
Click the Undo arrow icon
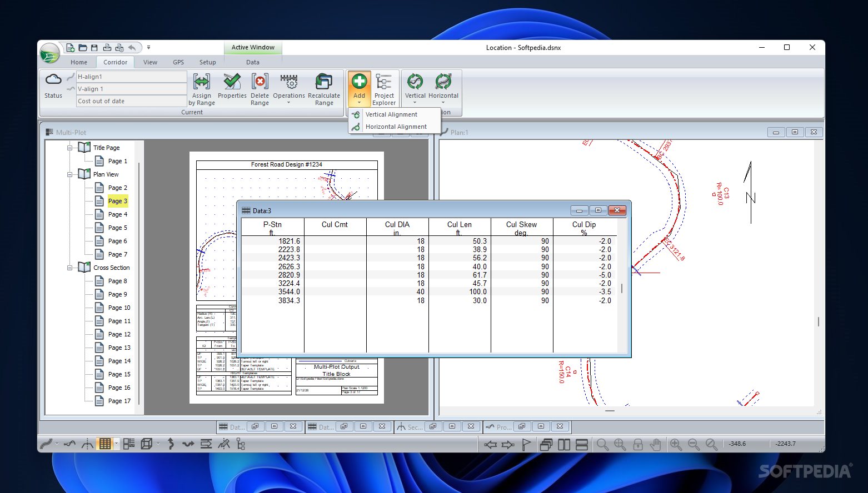(132, 48)
